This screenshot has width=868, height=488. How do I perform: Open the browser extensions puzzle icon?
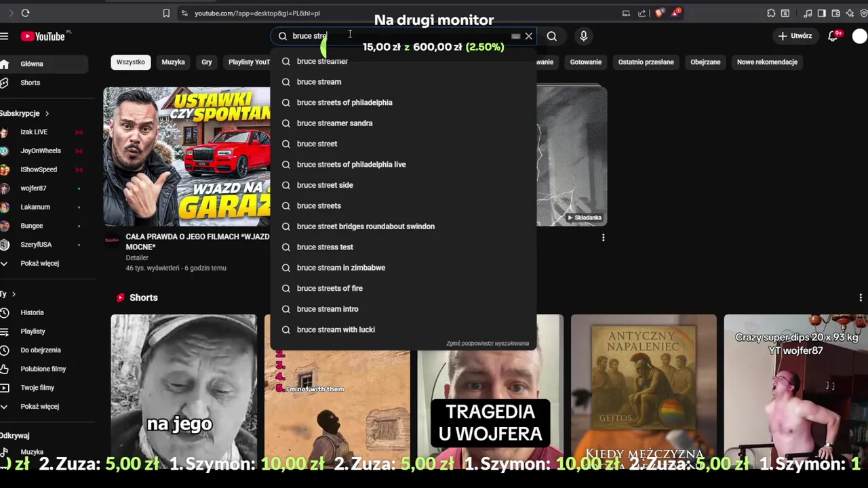point(771,13)
